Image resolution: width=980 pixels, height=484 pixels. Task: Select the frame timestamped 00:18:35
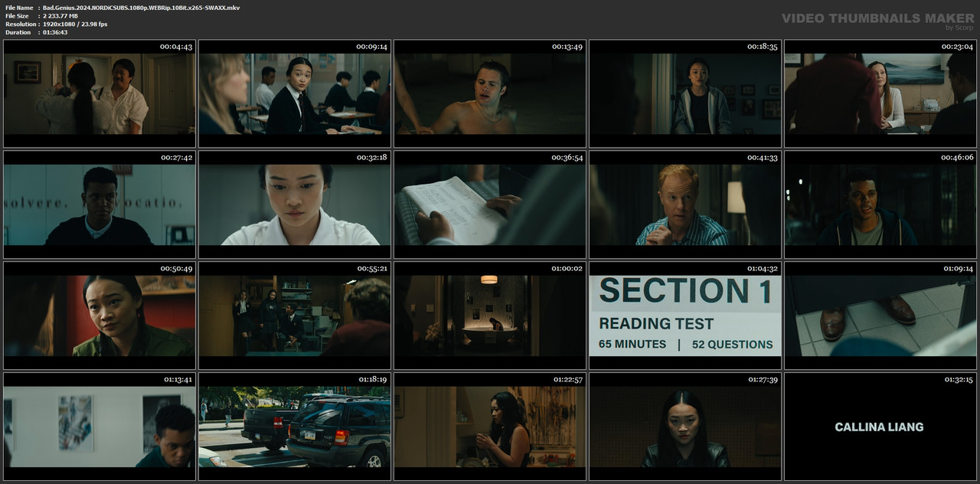685,93
